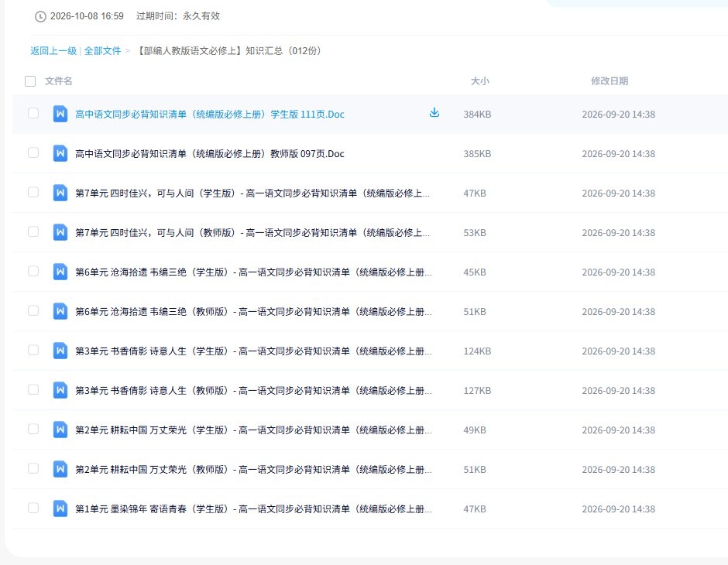The width and height of the screenshot is (728, 565).
Task: Open 第3单元 书香倩影 (教师版) file
Action: pos(253,390)
